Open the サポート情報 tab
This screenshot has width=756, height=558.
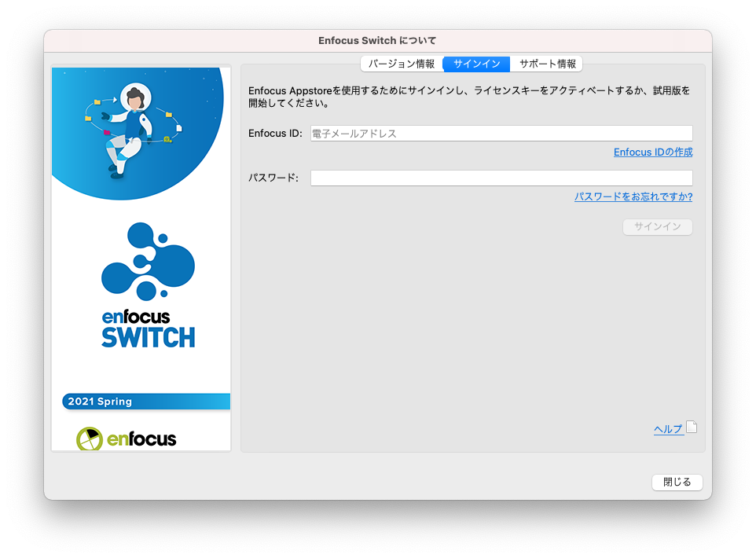[547, 64]
